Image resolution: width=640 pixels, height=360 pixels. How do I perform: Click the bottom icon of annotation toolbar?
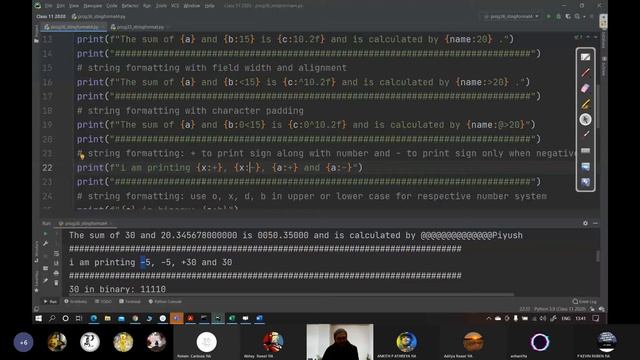point(585,182)
